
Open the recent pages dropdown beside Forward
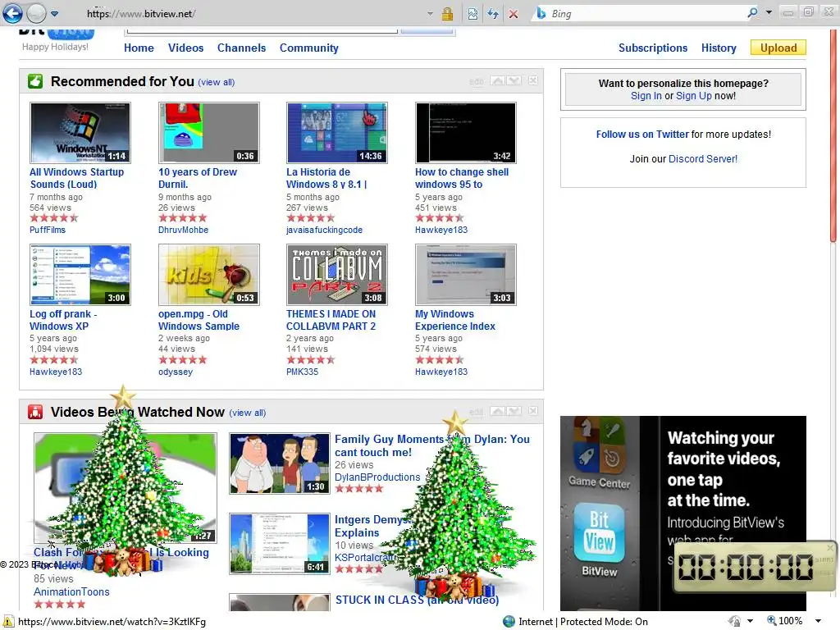55,14
